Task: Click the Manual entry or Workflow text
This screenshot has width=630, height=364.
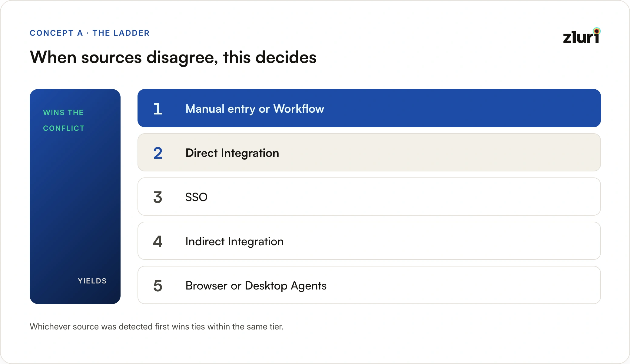Action: tap(255, 109)
